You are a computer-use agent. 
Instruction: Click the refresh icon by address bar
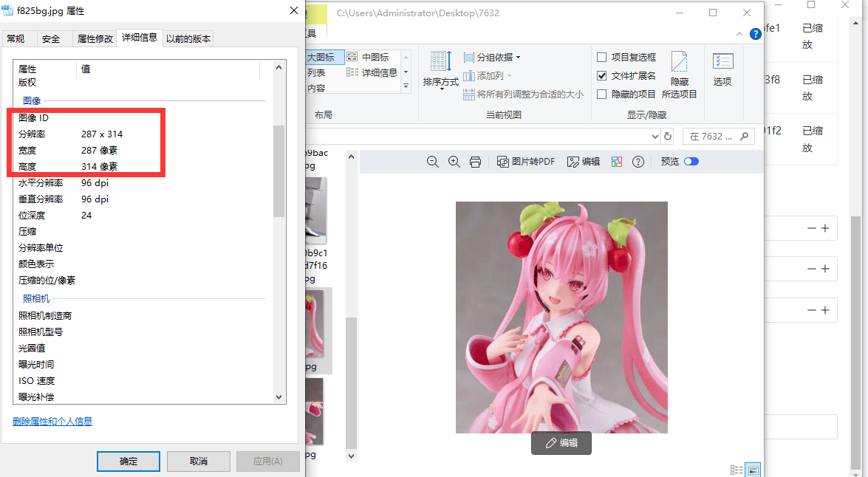tap(668, 136)
